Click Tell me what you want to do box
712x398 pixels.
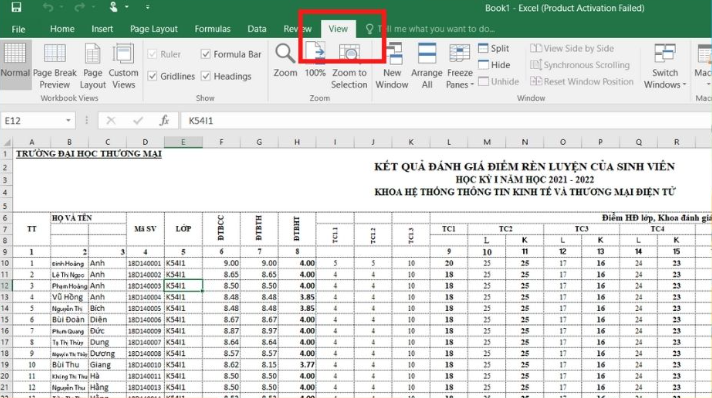point(430,29)
